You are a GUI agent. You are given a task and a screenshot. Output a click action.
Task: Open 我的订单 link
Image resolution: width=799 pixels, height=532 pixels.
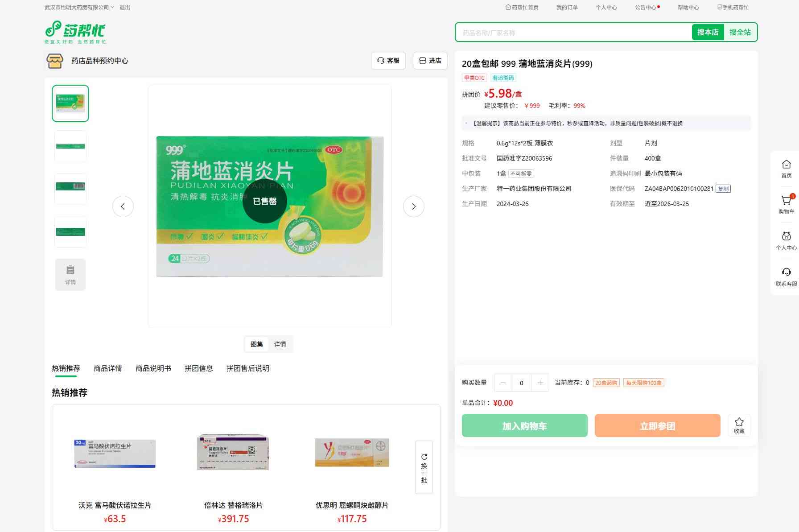(567, 7)
